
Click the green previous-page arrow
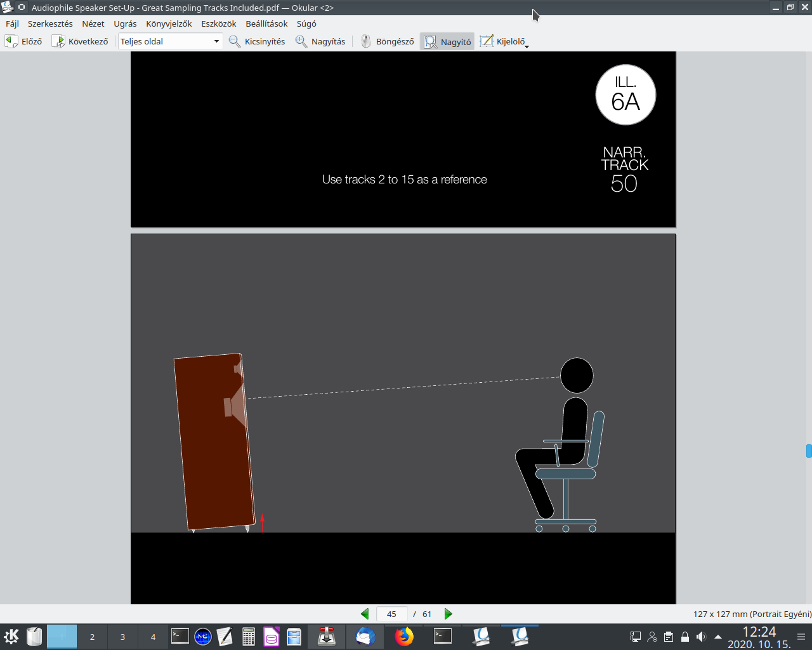pos(365,614)
